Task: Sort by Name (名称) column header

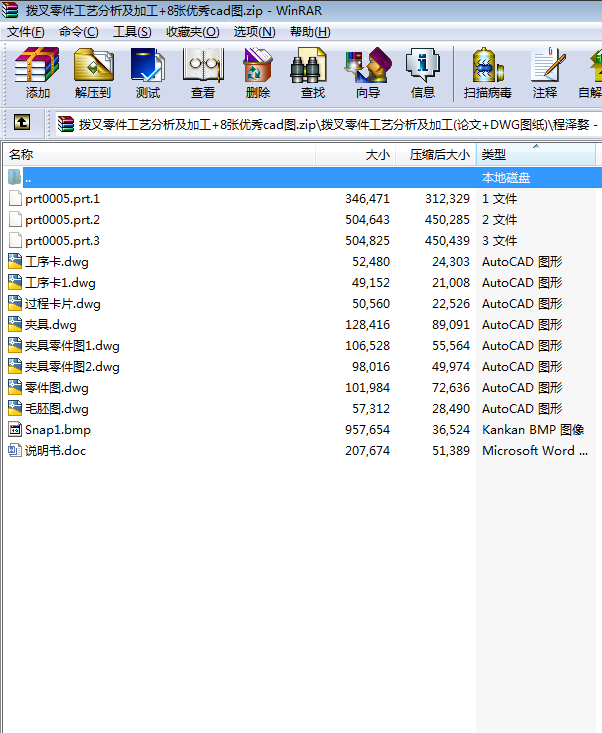Action: pos(159,154)
